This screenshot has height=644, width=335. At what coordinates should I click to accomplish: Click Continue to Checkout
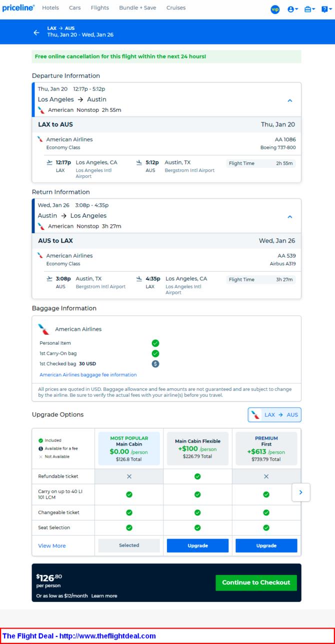point(256,583)
